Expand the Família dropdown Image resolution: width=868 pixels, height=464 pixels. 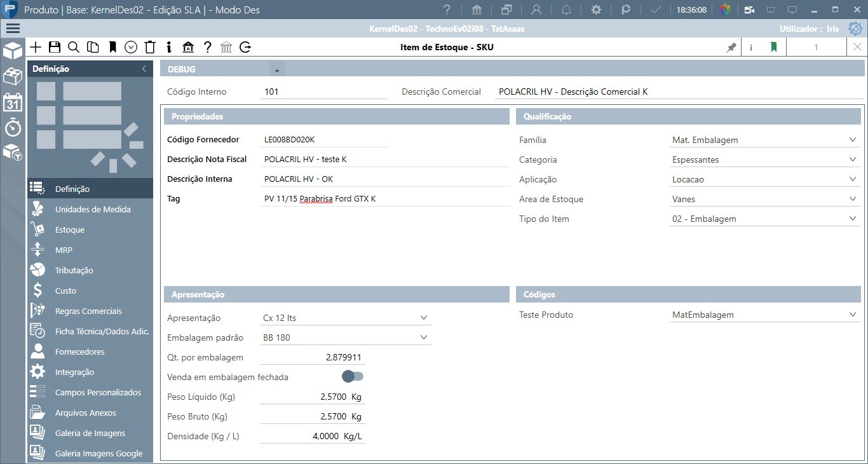click(x=853, y=140)
